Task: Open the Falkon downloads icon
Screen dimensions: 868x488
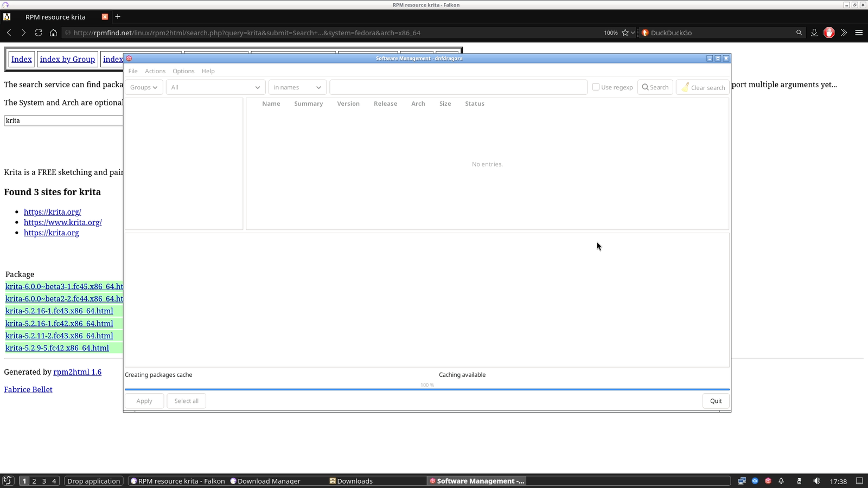Action: 814,33
